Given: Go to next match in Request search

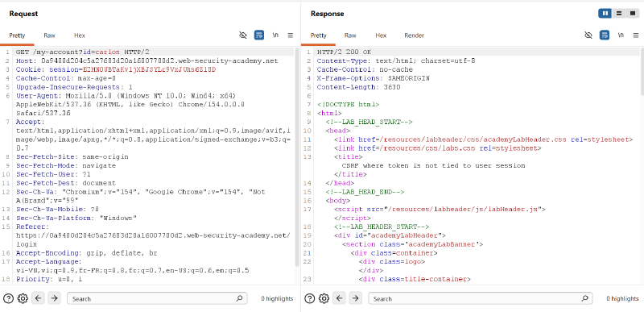Looking at the screenshot, I should point(54,298).
